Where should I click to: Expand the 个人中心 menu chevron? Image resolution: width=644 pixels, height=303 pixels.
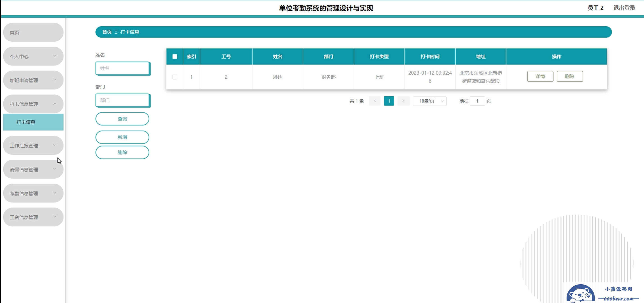click(x=55, y=56)
